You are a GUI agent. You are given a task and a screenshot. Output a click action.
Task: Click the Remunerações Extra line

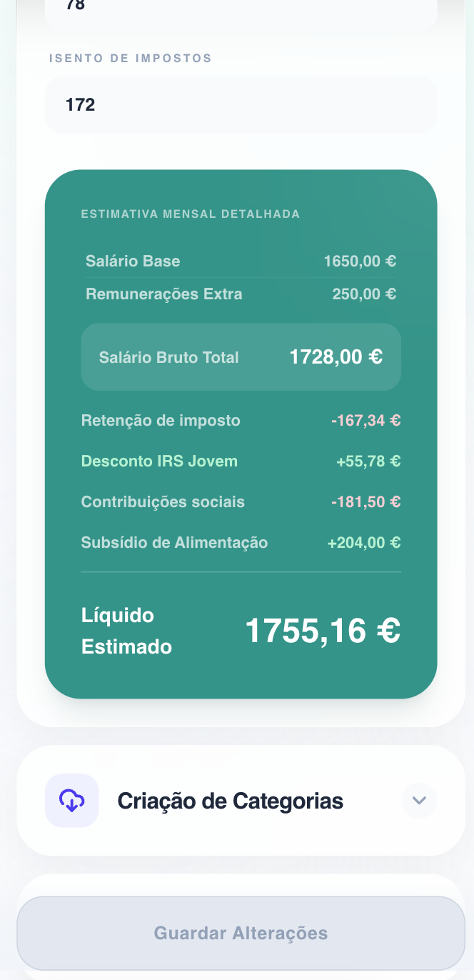tap(241, 294)
